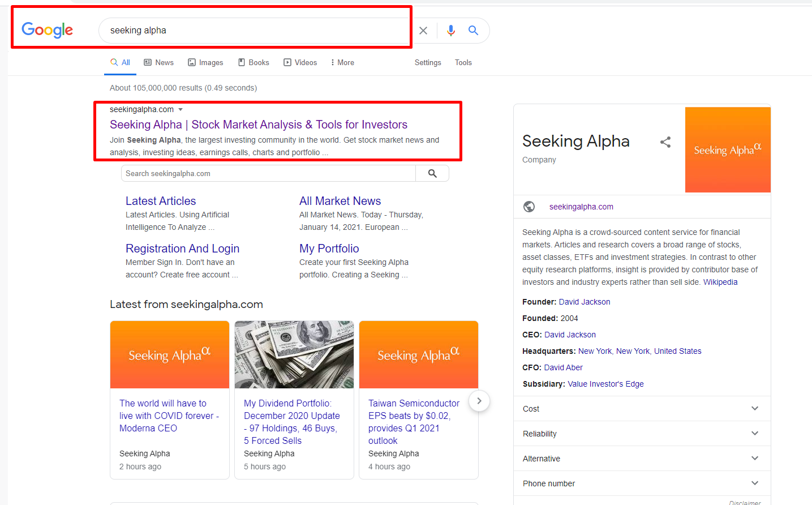Click the '2 hours ago' timestamp

pyautogui.click(x=140, y=467)
